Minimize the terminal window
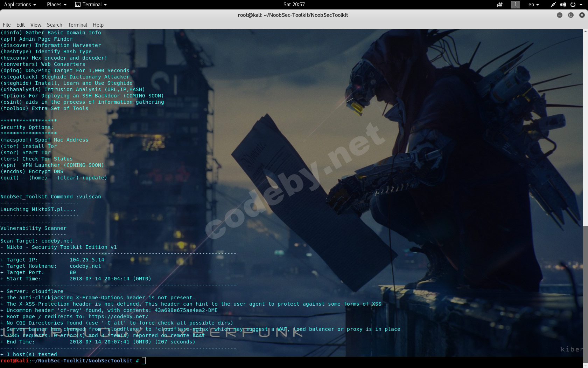The width and height of the screenshot is (588, 368). click(560, 15)
